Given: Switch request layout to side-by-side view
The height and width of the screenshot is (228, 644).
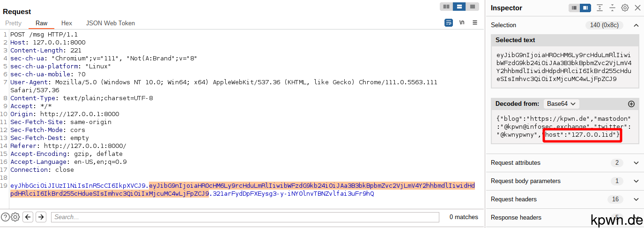Looking at the screenshot, I should [x=446, y=7].
